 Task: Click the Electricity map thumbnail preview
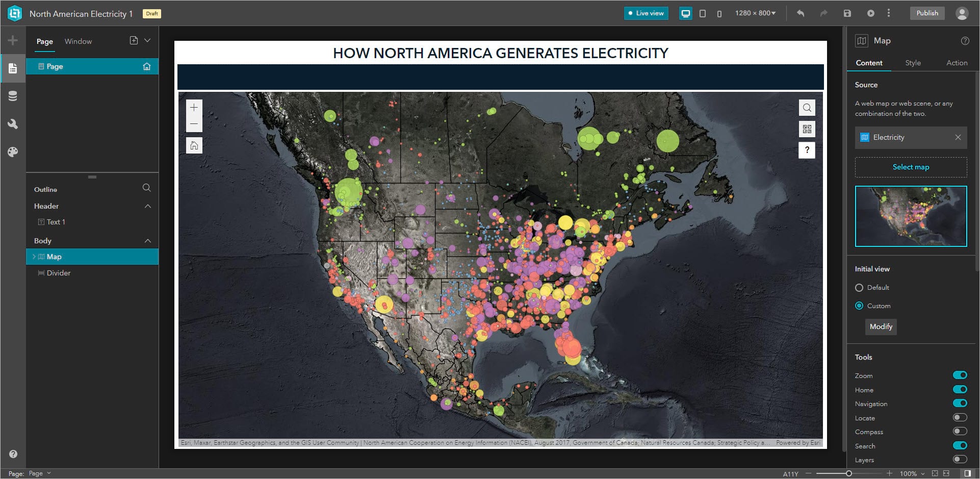pos(911,216)
